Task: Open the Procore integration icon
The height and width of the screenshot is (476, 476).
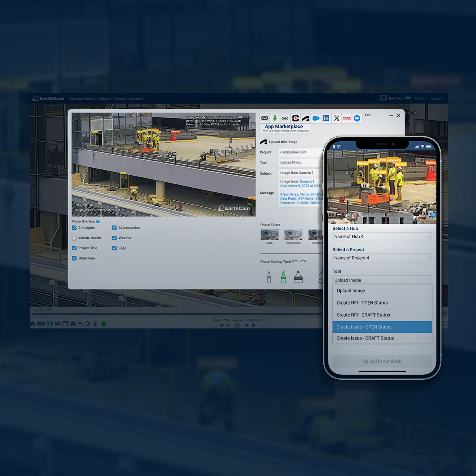Action: 295,118
